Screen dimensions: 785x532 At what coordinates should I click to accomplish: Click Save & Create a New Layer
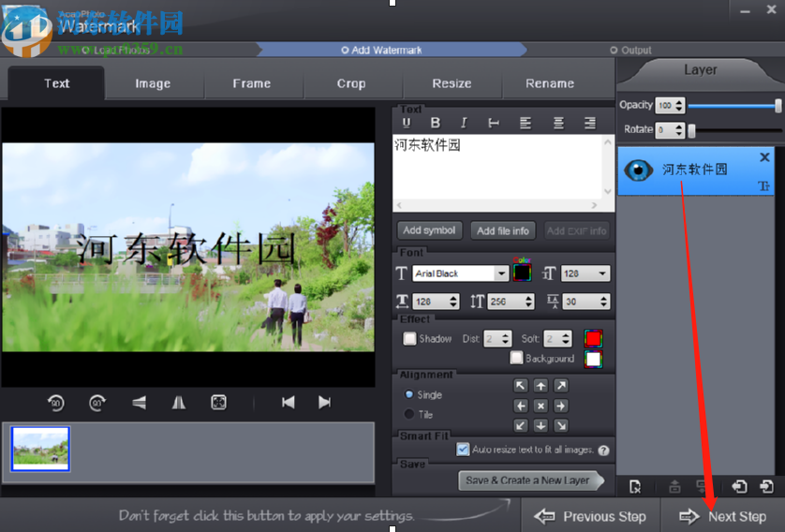(530, 480)
